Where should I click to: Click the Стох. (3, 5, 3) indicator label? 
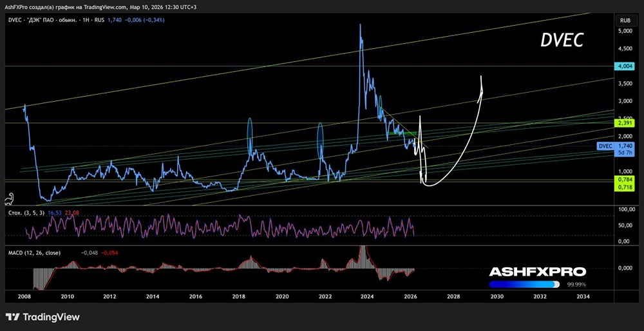point(26,213)
